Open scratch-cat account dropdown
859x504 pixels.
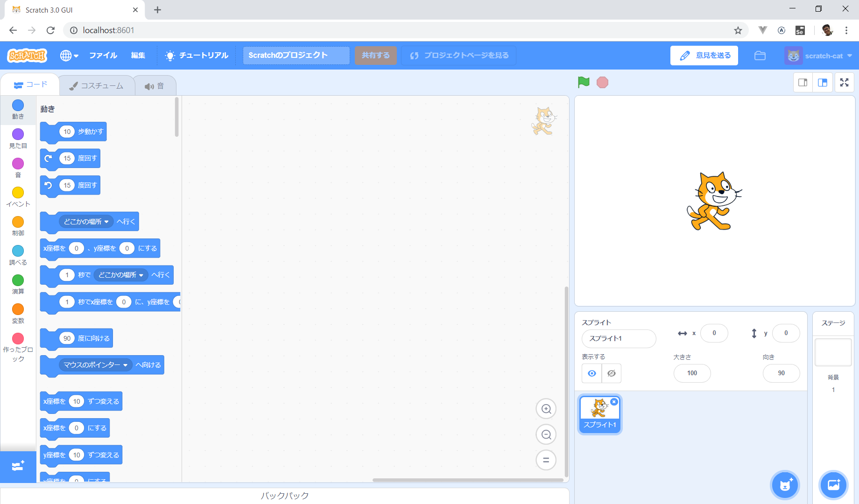point(818,56)
